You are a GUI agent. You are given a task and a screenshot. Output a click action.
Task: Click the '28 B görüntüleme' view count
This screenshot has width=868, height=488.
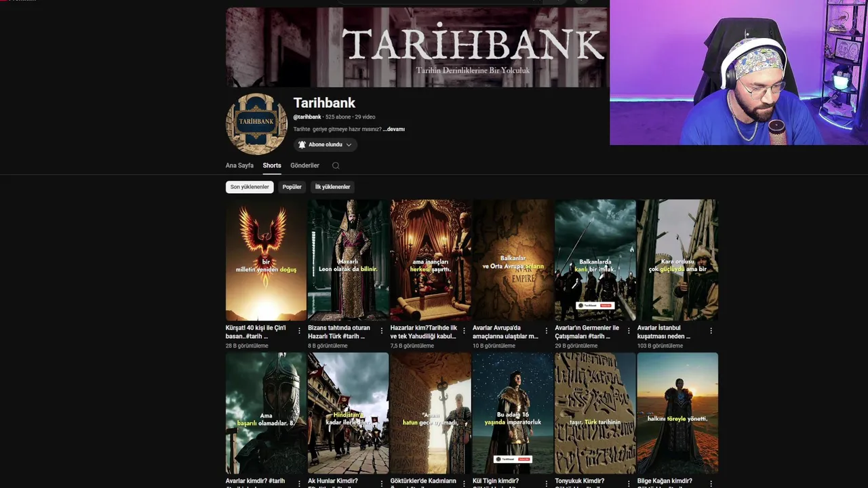[x=247, y=346]
